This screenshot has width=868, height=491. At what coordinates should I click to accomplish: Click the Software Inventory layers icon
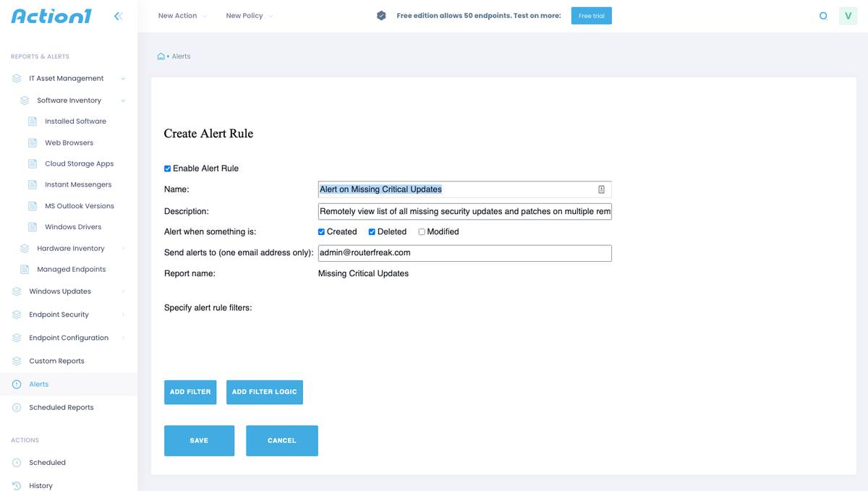point(25,101)
